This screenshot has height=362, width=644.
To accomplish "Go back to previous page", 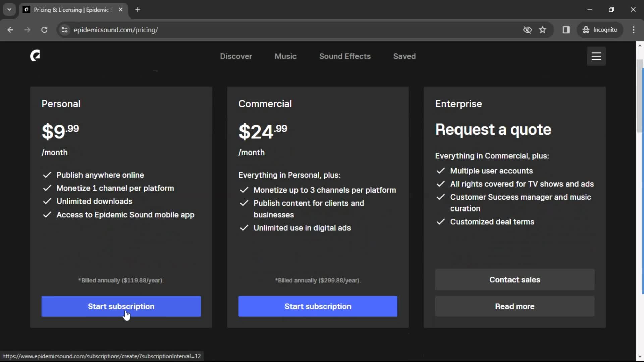I will pos(10,30).
